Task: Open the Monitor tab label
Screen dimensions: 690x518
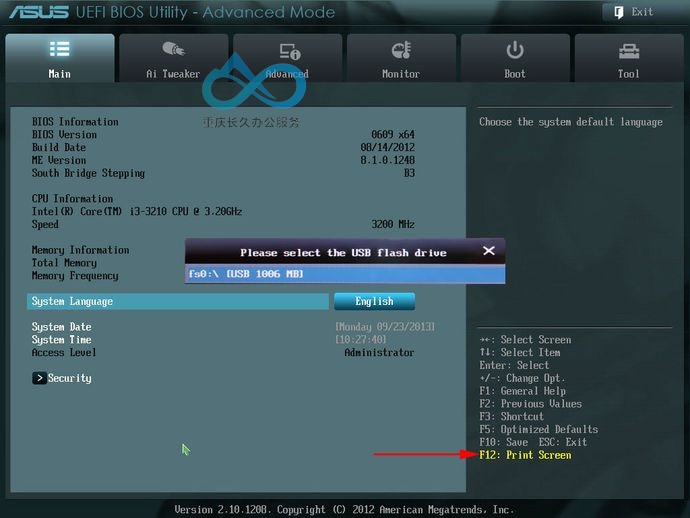Action: pyautogui.click(x=401, y=74)
